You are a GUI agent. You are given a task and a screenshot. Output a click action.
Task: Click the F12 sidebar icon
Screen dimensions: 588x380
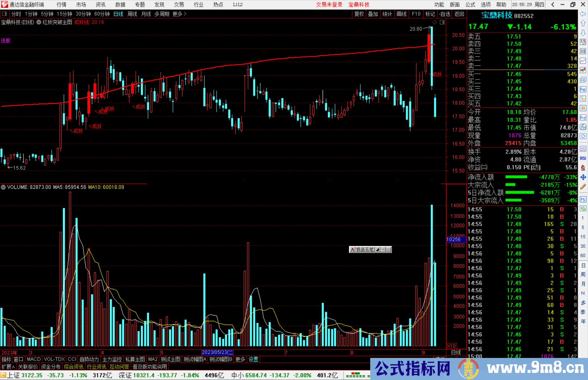tap(583, 118)
